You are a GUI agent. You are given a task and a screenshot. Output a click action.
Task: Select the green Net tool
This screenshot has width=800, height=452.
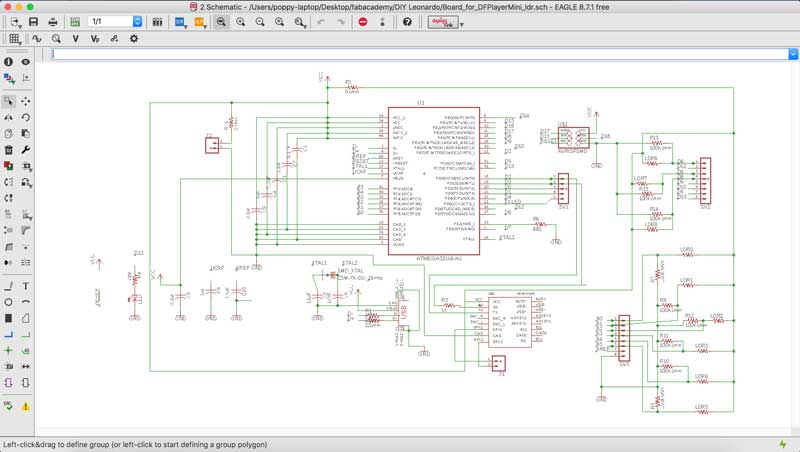pos(26,335)
